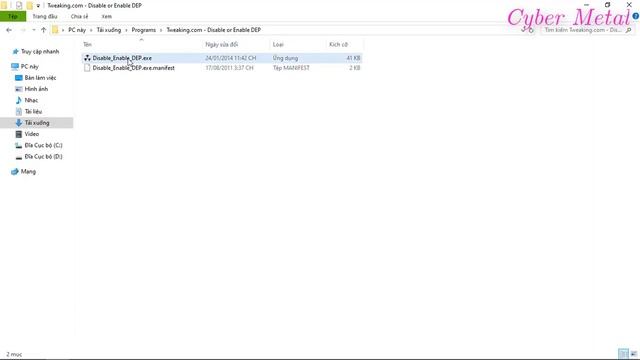This screenshot has width=640, height=360.
Task: Select Disable_Enable_DEP.exe.manifest file icon
Action: pos(87,68)
